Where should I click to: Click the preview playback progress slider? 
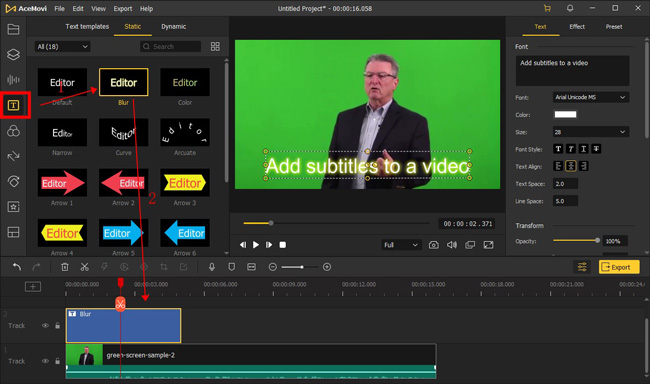(x=336, y=223)
